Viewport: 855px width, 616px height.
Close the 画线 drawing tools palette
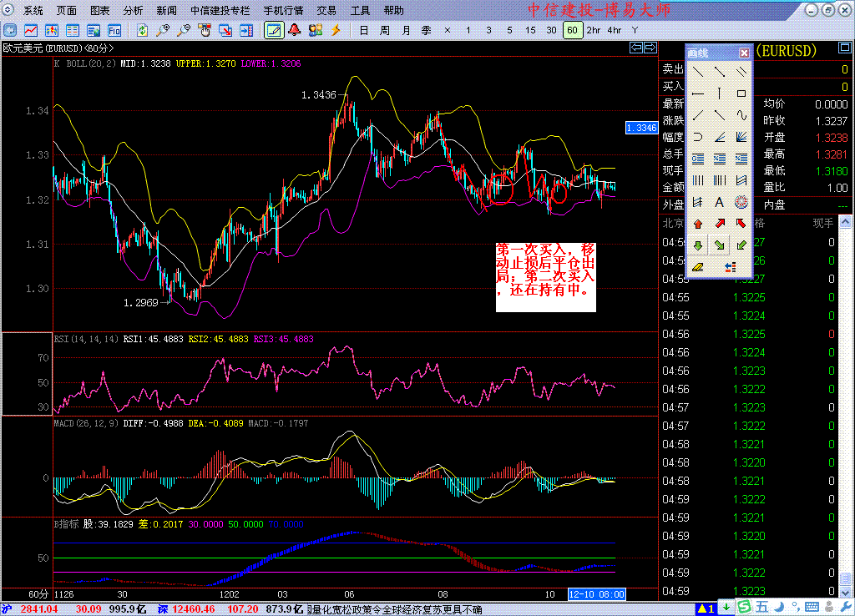point(744,53)
